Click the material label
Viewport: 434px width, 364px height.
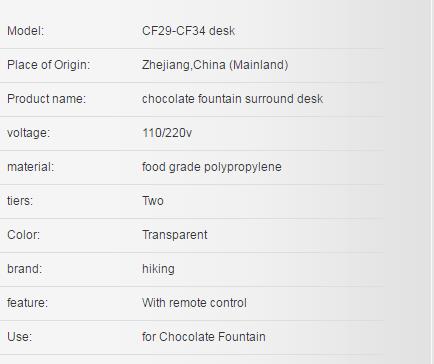(31, 167)
